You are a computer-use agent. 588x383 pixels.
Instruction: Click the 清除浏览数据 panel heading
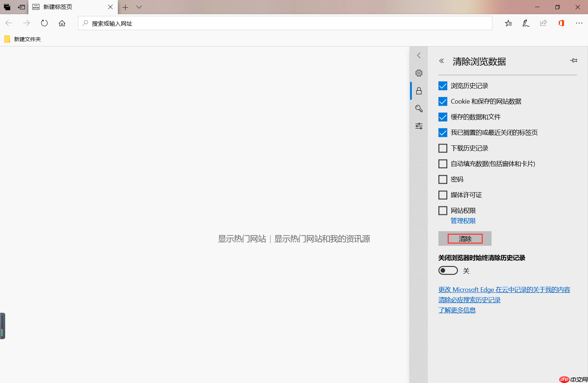pos(479,61)
